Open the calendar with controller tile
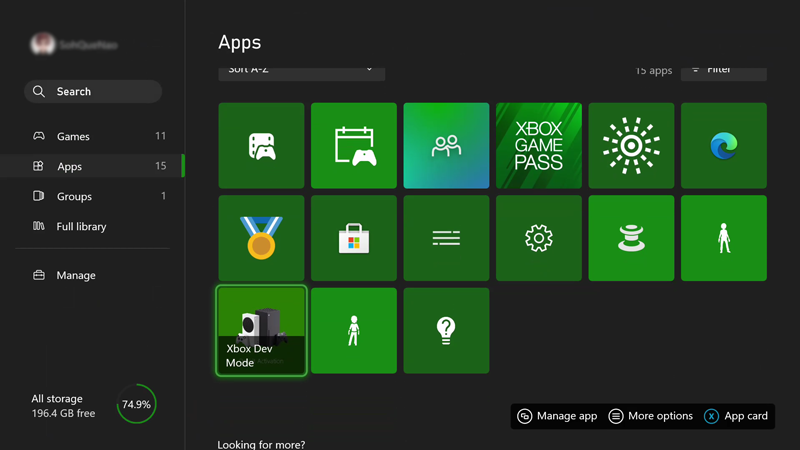This screenshot has width=800, height=450. tap(353, 145)
